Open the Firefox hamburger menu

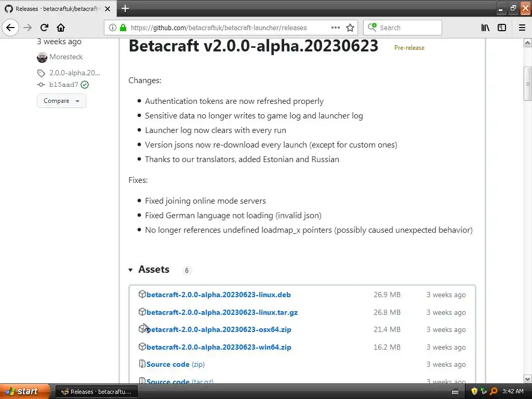pyautogui.click(x=522, y=28)
